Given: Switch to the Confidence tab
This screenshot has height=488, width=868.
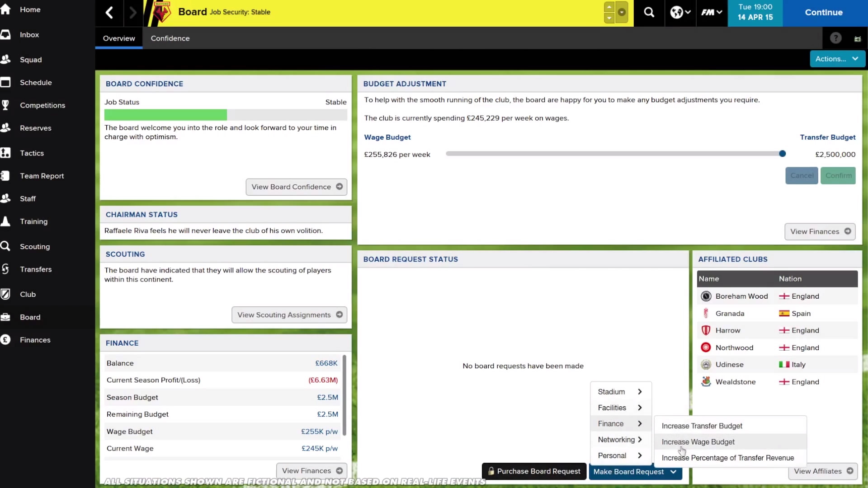Looking at the screenshot, I should click(170, 38).
